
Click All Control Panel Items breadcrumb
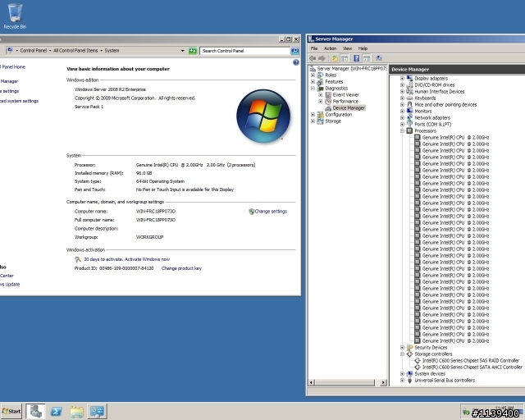[x=75, y=51]
